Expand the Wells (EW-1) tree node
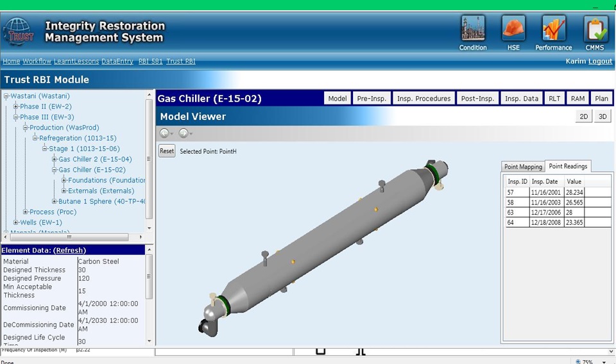 pyautogui.click(x=16, y=222)
